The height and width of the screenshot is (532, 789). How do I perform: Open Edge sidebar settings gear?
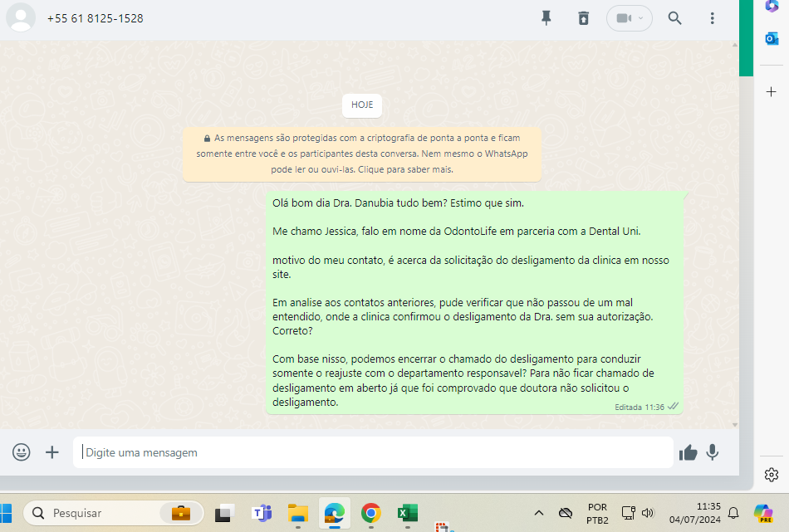pyautogui.click(x=771, y=475)
